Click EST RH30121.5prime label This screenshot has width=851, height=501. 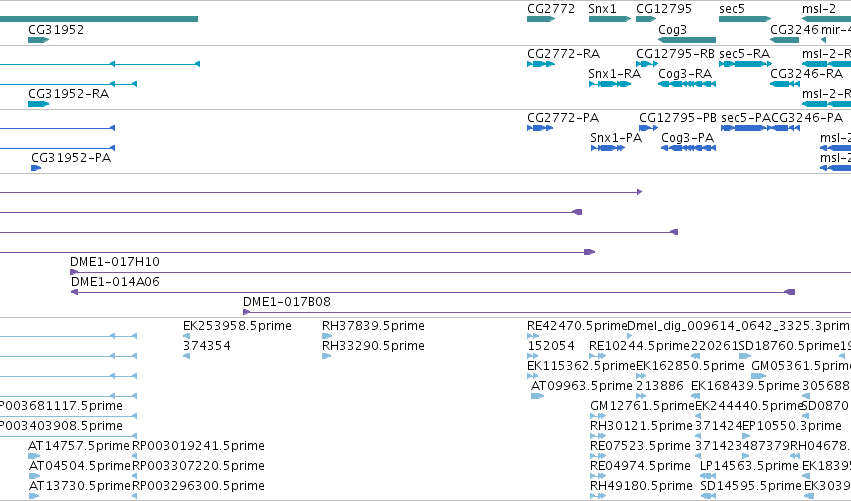click(642, 426)
